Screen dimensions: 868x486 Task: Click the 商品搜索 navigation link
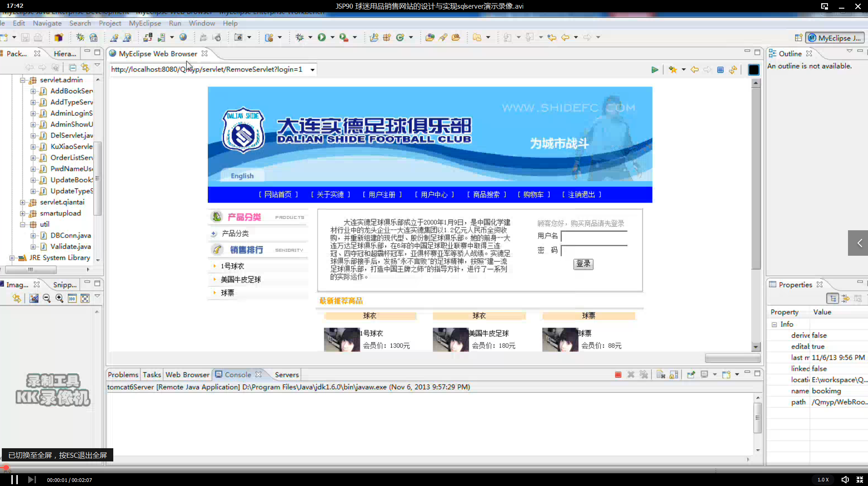(486, 195)
